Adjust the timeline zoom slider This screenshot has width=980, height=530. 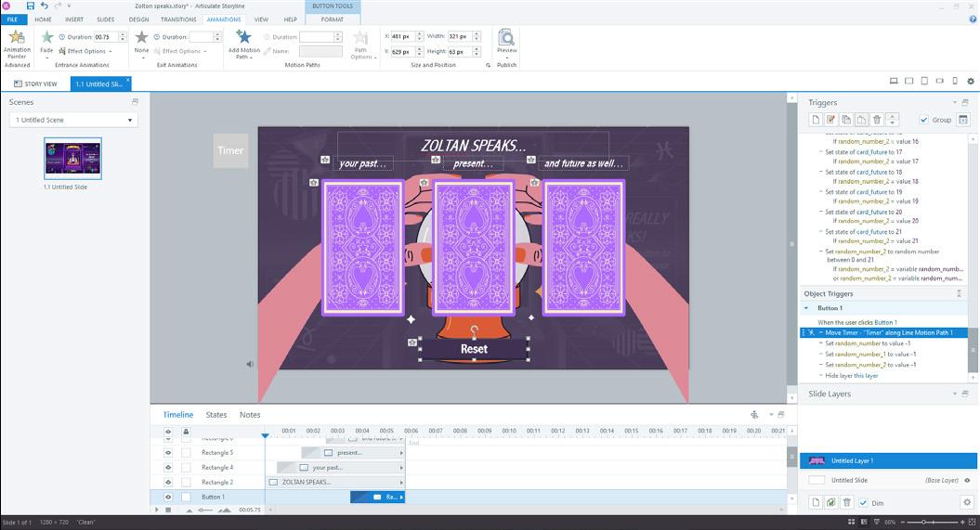205,510
